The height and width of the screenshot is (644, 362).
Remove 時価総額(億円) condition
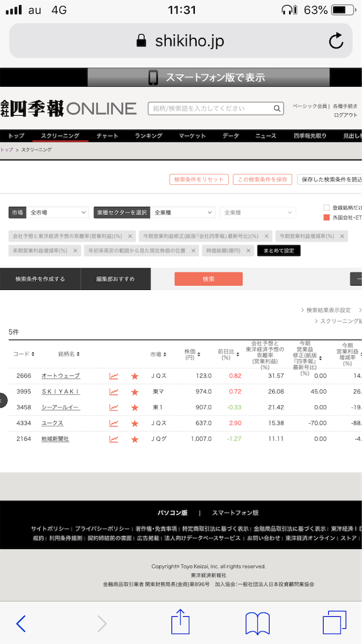[248, 250]
